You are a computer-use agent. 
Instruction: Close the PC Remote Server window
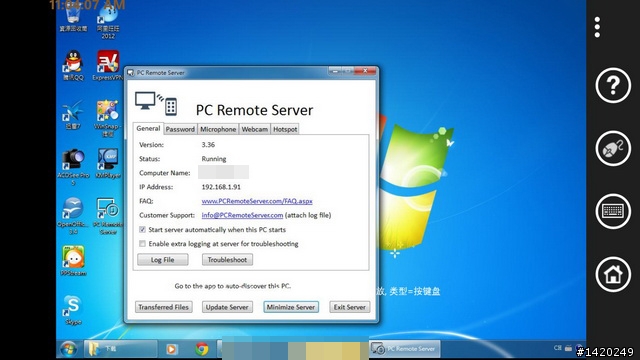365,71
